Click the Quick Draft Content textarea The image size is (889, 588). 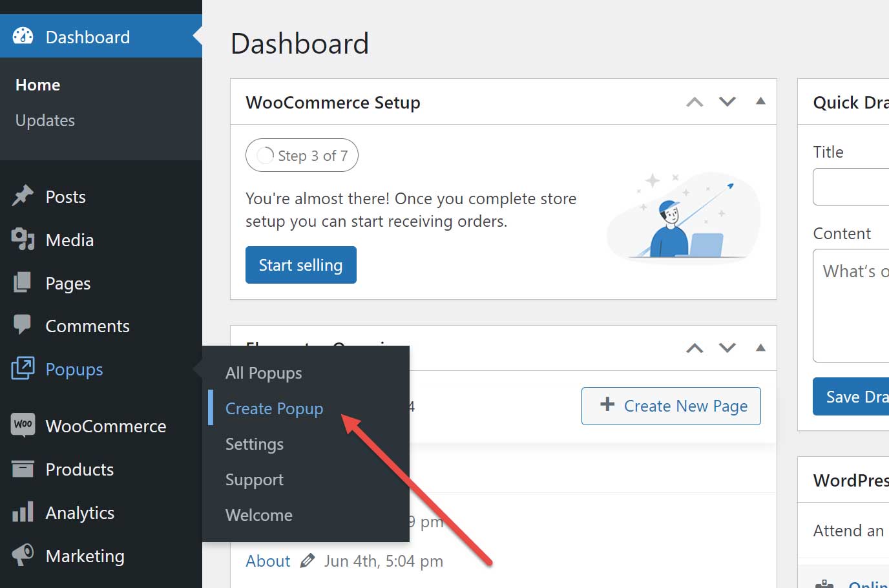pos(851,306)
